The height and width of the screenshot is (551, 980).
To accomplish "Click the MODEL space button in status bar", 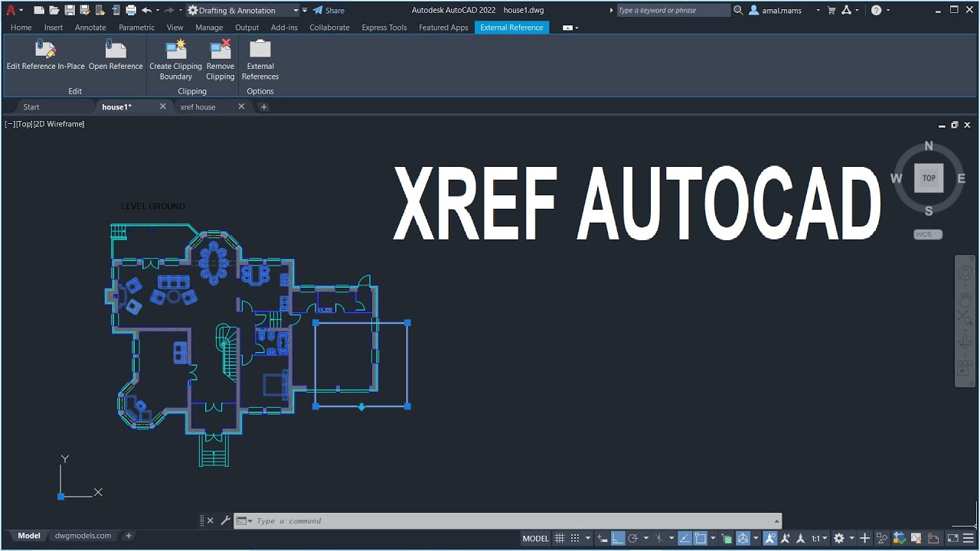I will [535, 538].
